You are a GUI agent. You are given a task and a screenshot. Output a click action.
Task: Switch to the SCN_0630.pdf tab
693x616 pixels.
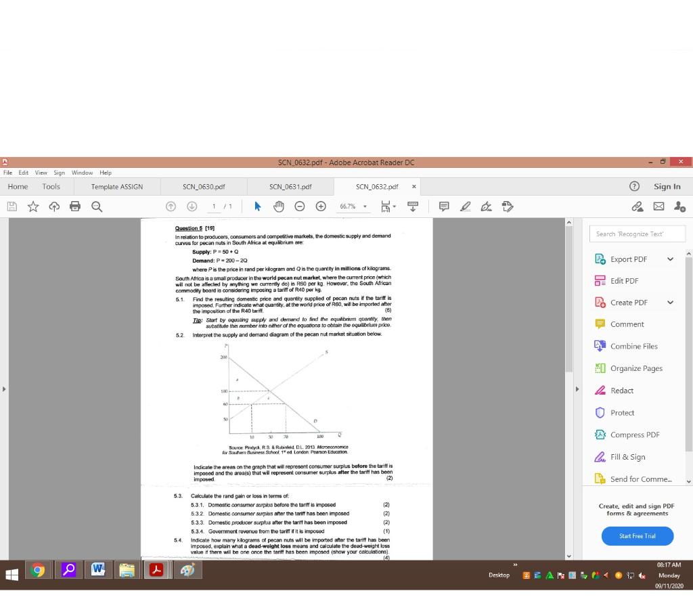pyautogui.click(x=204, y=186)
